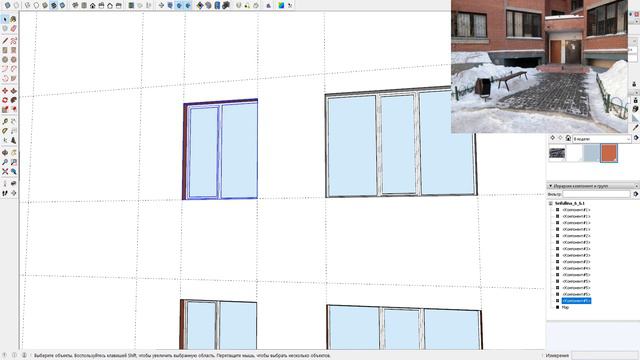Enable Shaded face style
The height and width of the screenshot is (360, 640).
45,5
